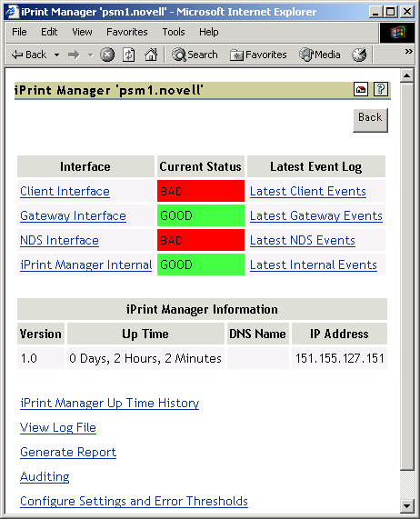This screenshot has width=420, height=519.
Task: Open the Client Interface link
Action: point(65,191)
